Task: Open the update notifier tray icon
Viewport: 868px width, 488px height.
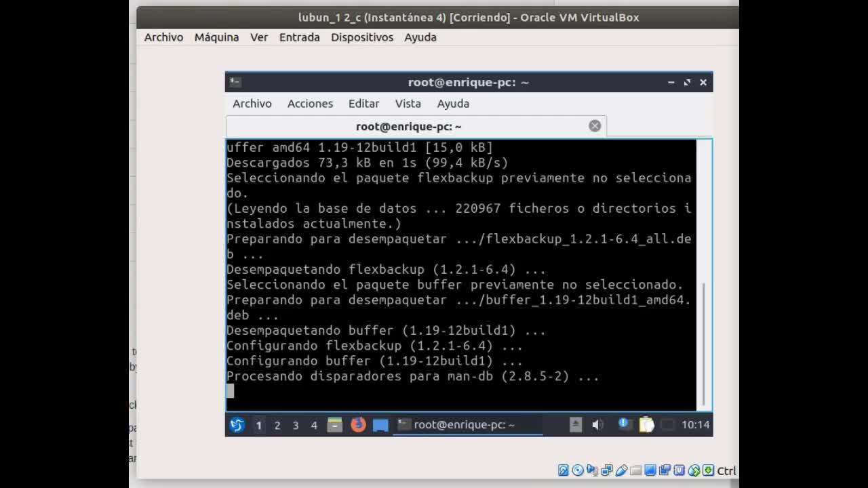Action: (625, 424)
